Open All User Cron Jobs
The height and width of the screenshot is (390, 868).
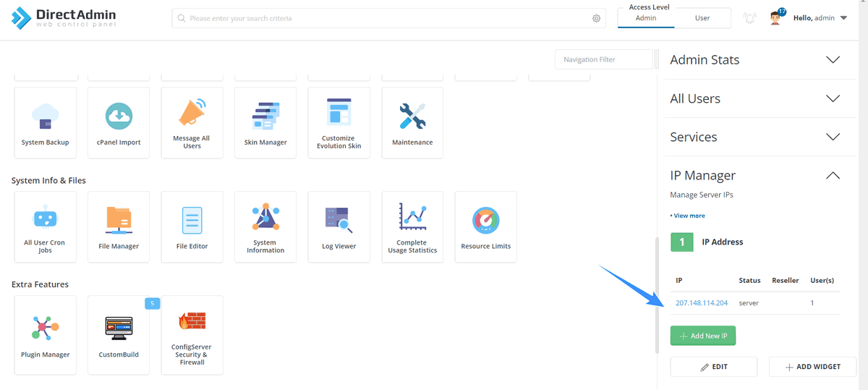pyautogui.click(x=46, y=226)
